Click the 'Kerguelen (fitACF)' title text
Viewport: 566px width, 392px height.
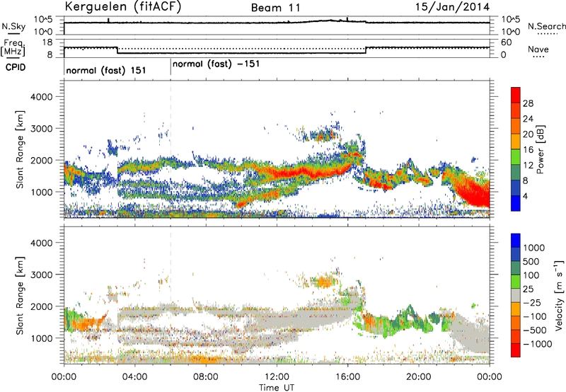tap(122, 7)
